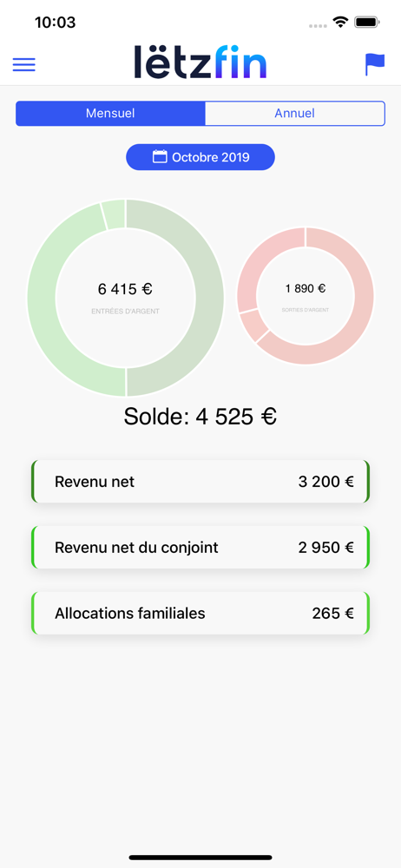
Task: Tap the 1 890 € sorties total
Action: coord(306,288)
